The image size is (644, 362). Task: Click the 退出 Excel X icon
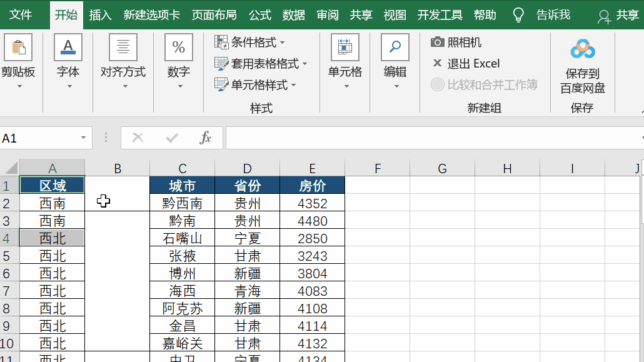tap(438, 63)
